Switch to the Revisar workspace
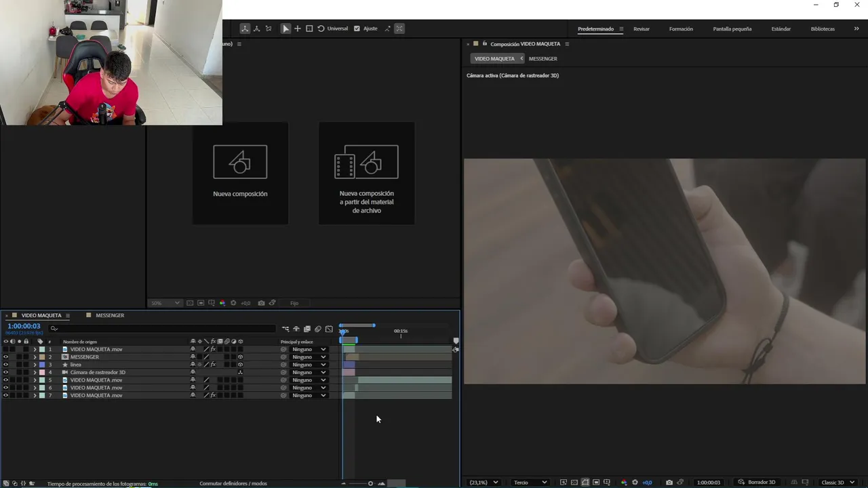This screenshot has width=868, height=488. coord(642,29)
